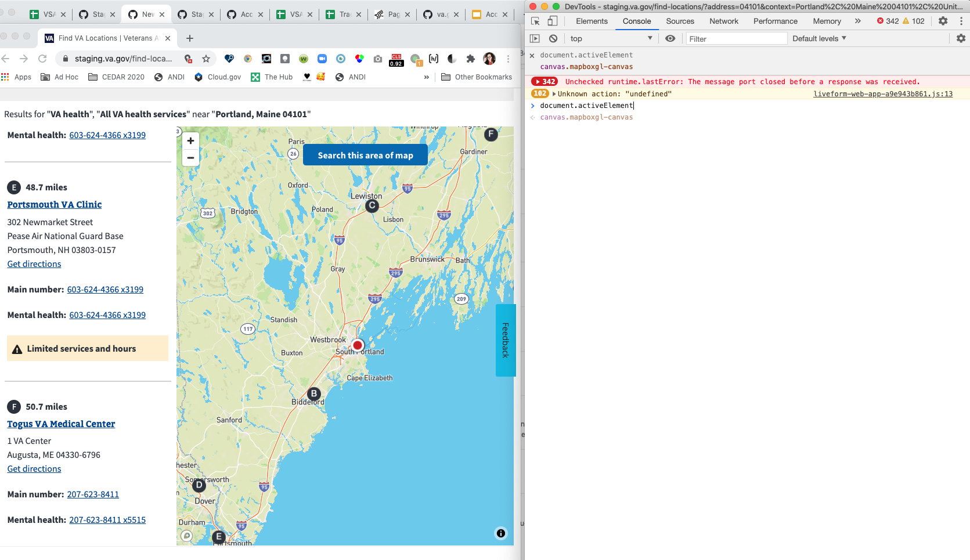
Task: Select map marker D near Dover
Action: click(x=199, y=485)
